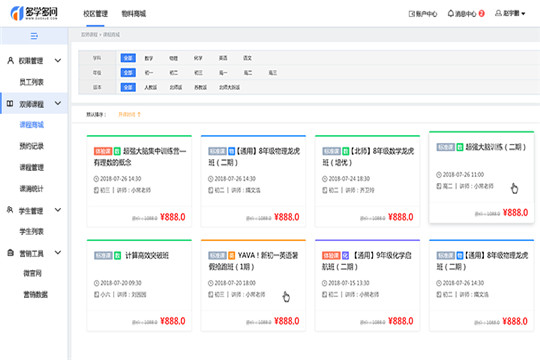Open 课程管理 in the sidebar

(x=31, y=167)
